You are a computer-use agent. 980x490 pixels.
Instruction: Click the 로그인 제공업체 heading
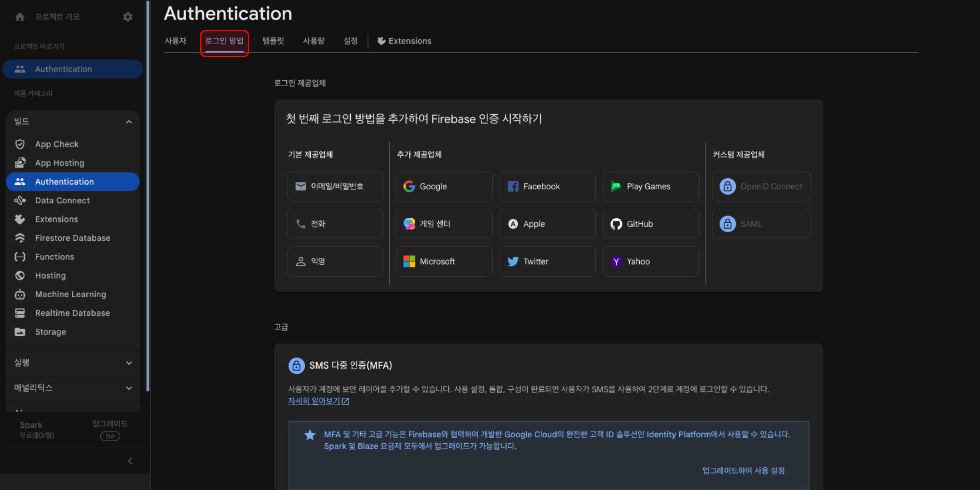point(300,83)
